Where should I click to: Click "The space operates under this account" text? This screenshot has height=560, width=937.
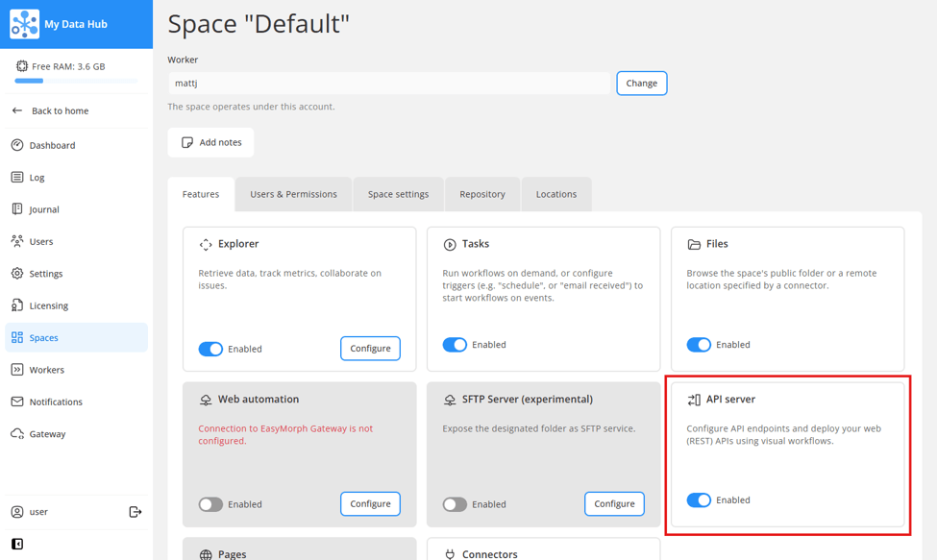pyautogui.click(x=251, y=107)
